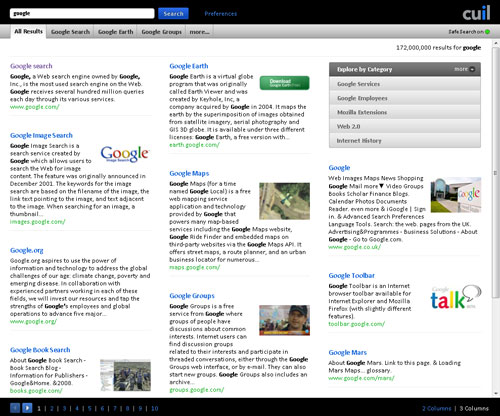Open the Mozilla Extensions category
The height and width of the screenshot is (416, 500).
coord(405,112)
